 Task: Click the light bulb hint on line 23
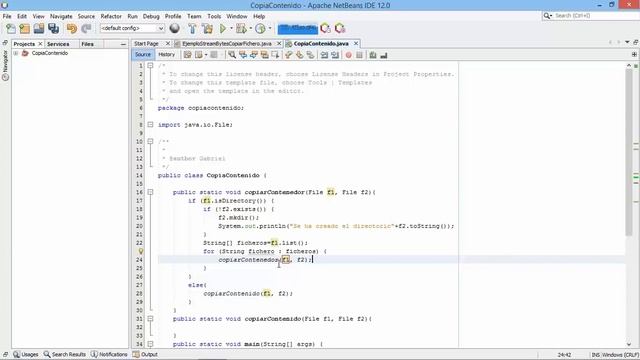pos(140,251)
